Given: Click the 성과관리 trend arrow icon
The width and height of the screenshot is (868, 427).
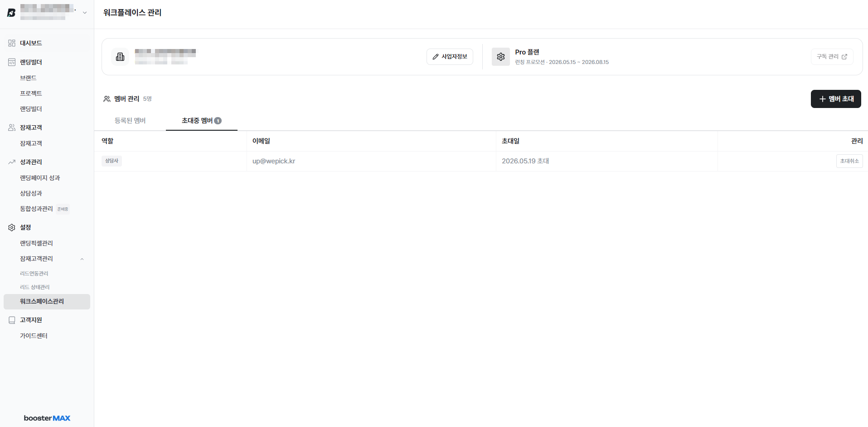Looking at the screenshot, I should (x=12, y=162).
